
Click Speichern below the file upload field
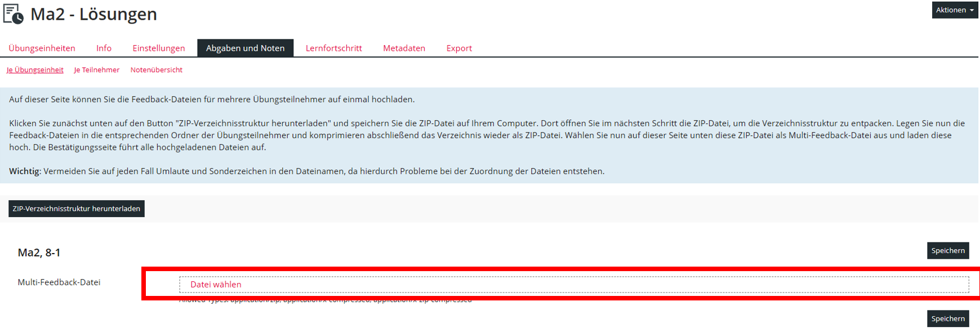[948, 318]
